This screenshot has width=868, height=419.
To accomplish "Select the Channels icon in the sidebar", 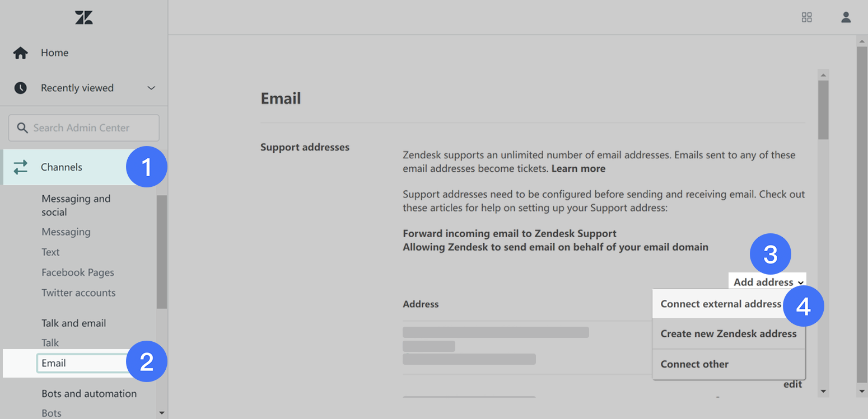I will pyautogui.click(x=21, y=167).
